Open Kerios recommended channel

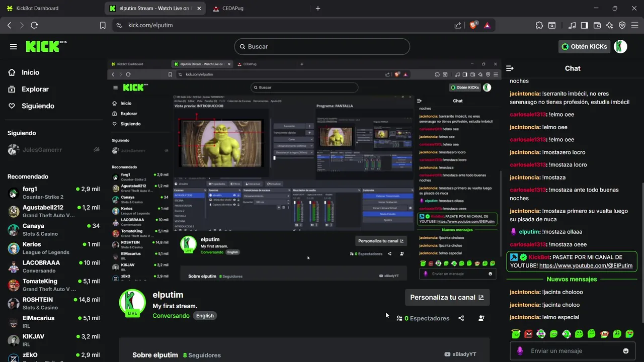[53, 248]
